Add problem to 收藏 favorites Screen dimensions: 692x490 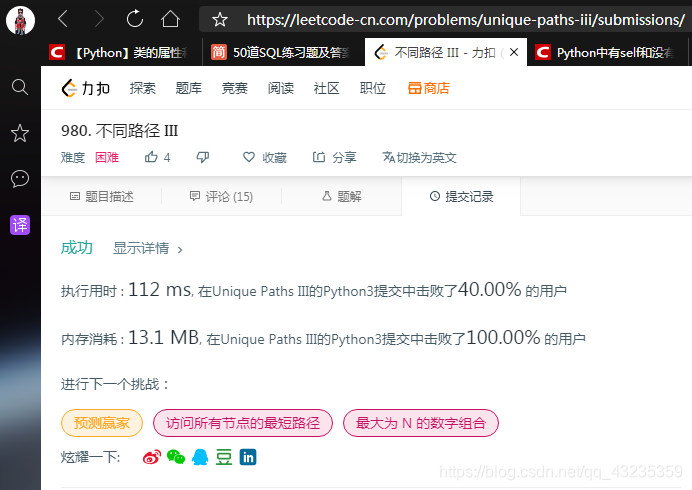[265, 158]
